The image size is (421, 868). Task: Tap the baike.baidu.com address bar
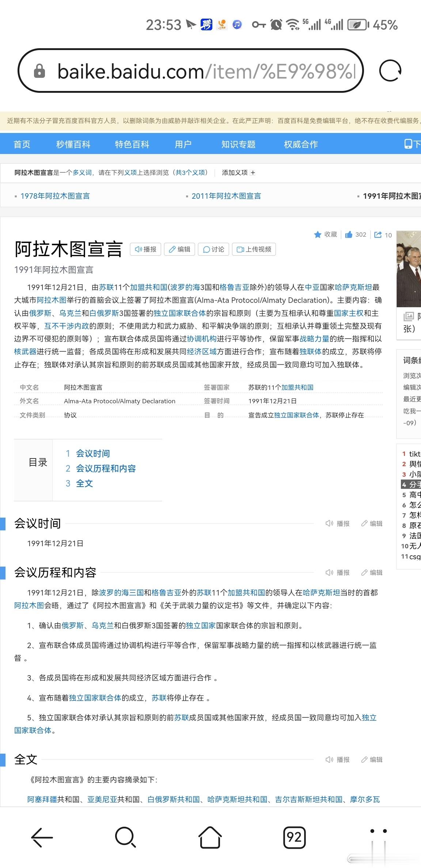191,71
